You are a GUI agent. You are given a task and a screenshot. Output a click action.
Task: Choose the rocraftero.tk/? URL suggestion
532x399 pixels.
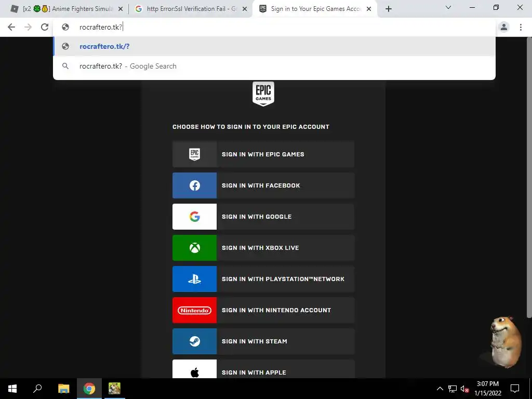[274, 46]
